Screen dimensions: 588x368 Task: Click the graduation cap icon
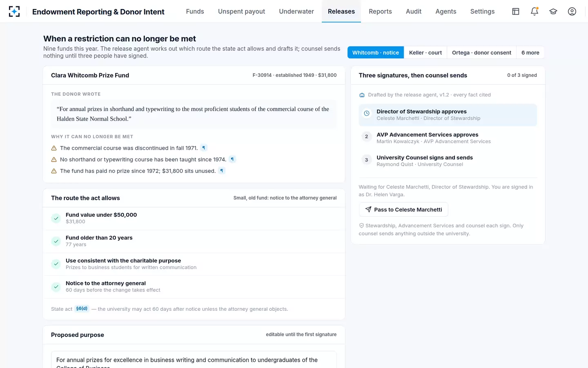pyautogui.click(x=553, y=11)
